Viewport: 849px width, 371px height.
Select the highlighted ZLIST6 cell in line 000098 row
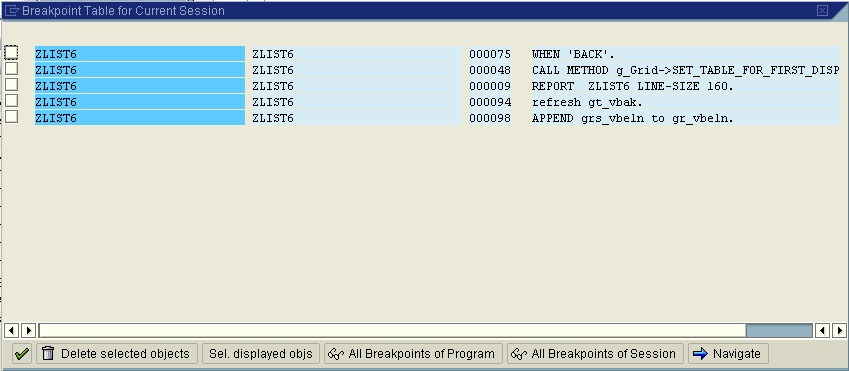[140, 118]
